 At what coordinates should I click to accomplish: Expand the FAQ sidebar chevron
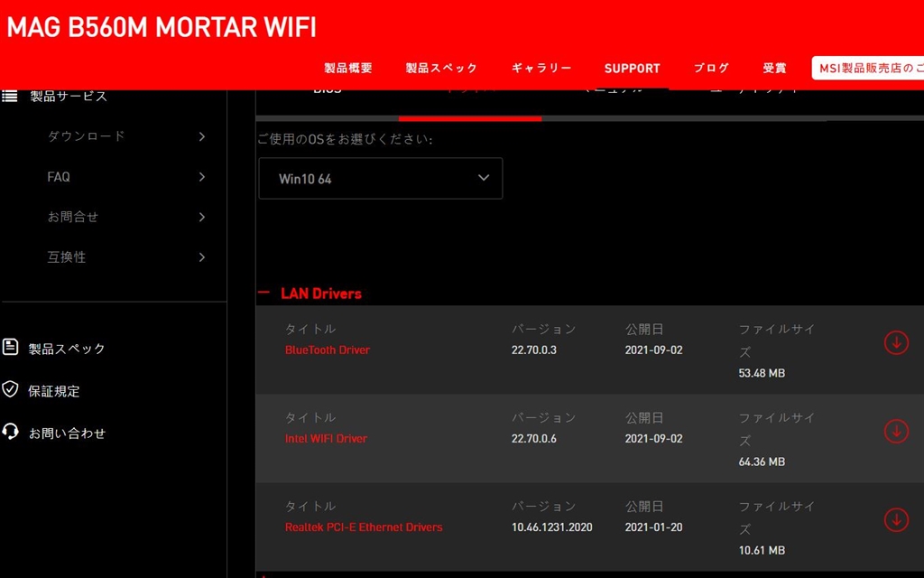click(202, 176)
